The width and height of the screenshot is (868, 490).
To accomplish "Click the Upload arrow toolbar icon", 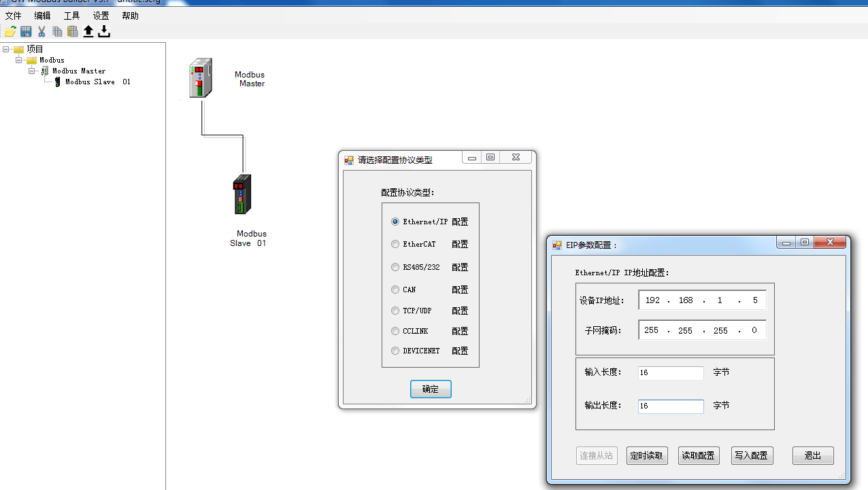I will pyautogui.click(x=88, y=31).
